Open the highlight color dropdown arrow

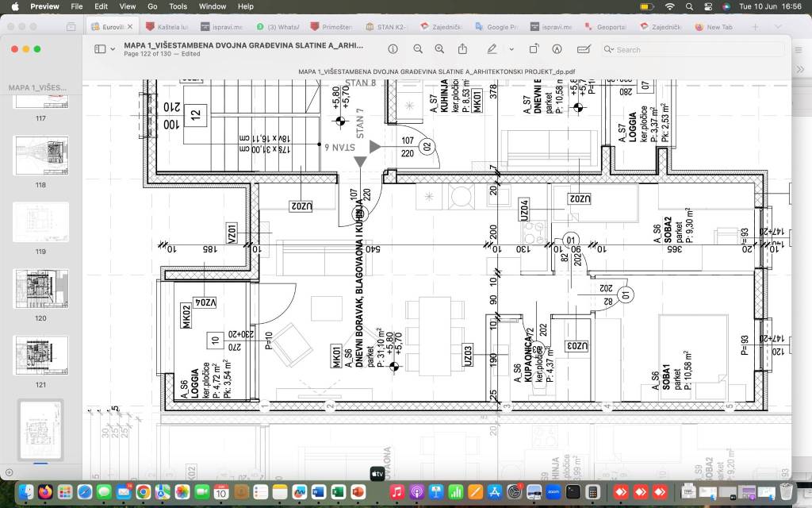pos(511,49)
